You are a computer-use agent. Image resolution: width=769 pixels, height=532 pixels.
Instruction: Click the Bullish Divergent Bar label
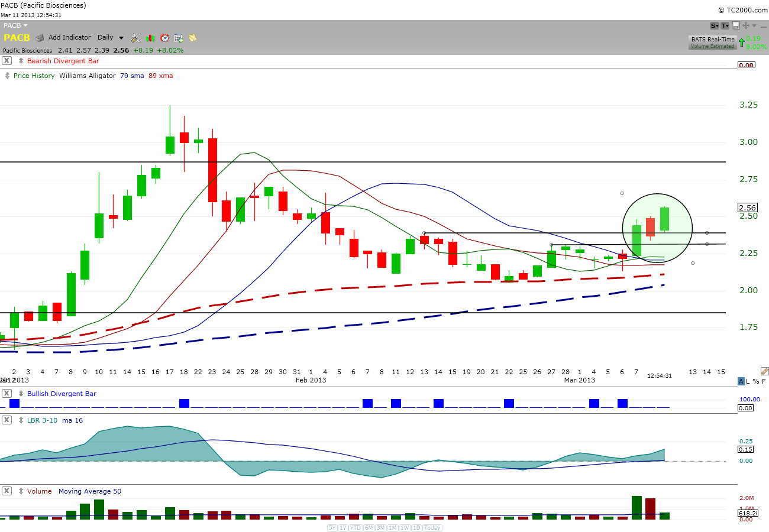62,394
